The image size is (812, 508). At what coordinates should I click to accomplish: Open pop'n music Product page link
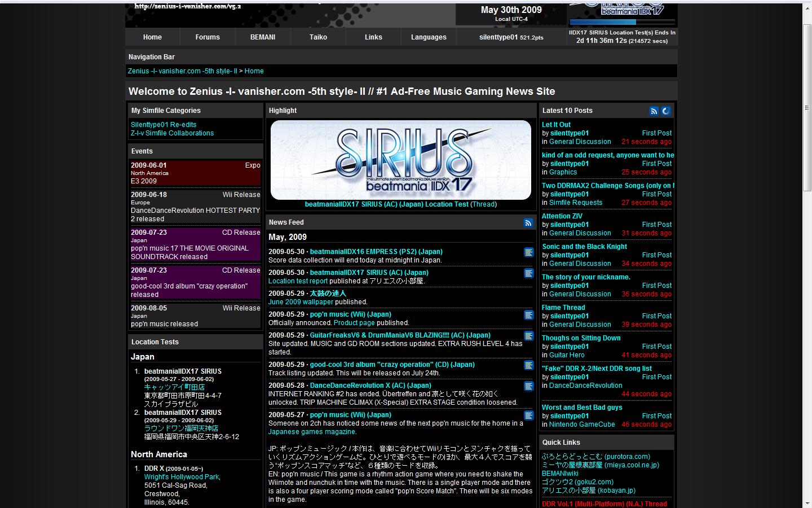354,323
